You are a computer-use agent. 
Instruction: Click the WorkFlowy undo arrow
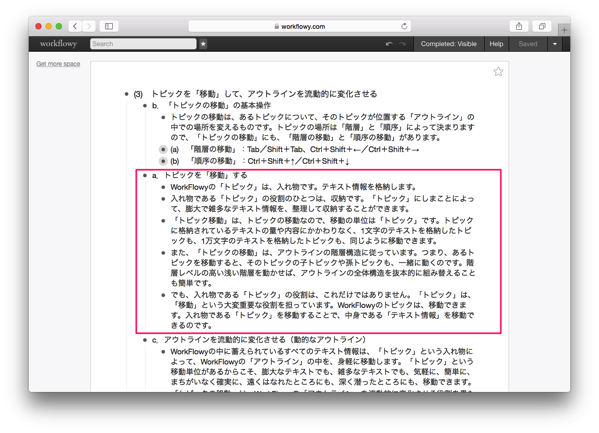(389, 44)
